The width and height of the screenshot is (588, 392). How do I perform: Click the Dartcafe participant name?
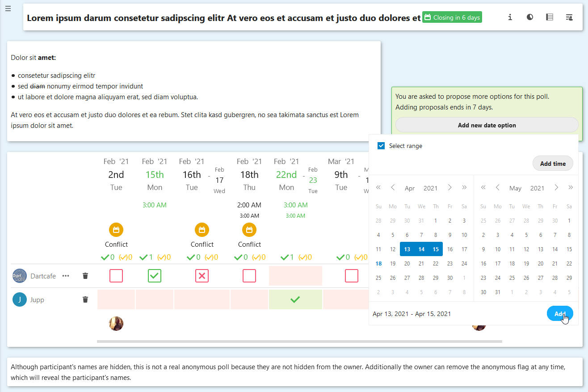click(43, 276)
